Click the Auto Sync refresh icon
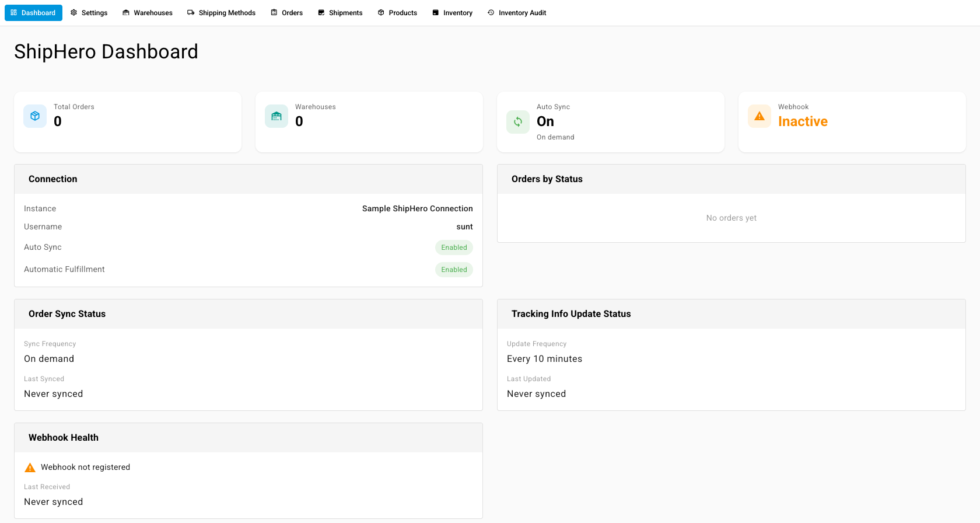980x523 pixels. click(518, 122)
